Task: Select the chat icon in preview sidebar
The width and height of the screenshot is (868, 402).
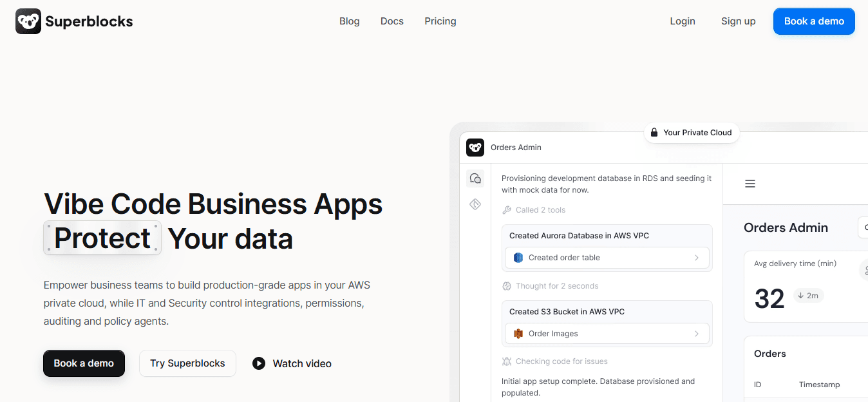Action: [475, 178]
